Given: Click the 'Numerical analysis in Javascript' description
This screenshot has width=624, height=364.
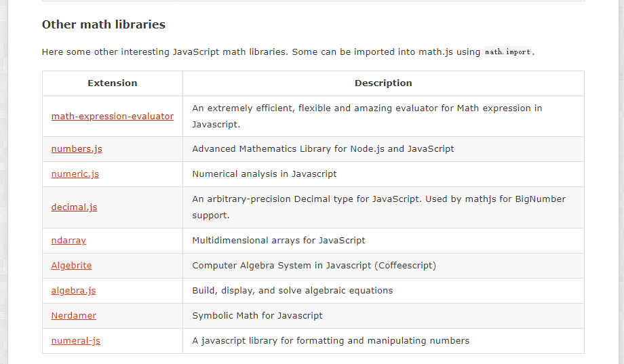Looking at the screenshot, I should point(265,174).
